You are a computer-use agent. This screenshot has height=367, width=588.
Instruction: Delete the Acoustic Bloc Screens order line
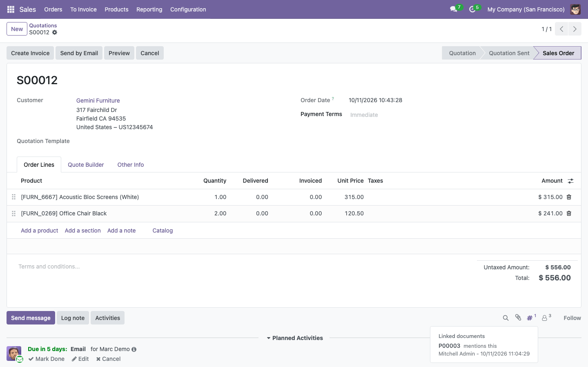569,197
